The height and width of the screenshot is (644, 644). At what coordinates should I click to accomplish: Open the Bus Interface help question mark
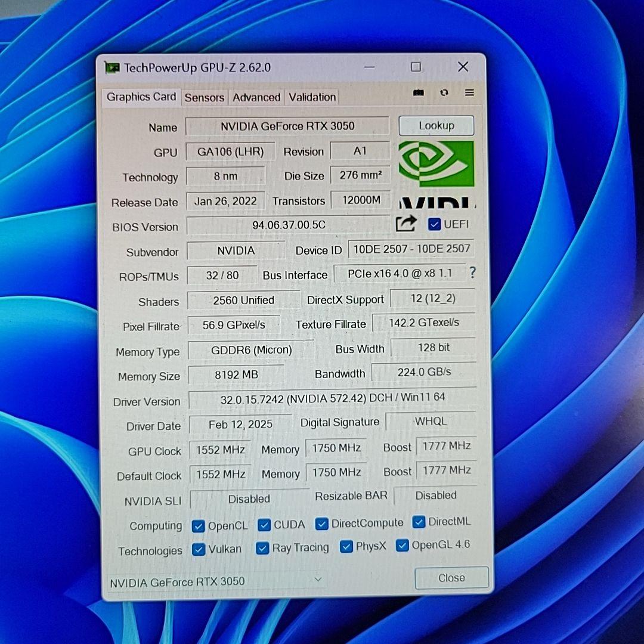click(473, 273)
